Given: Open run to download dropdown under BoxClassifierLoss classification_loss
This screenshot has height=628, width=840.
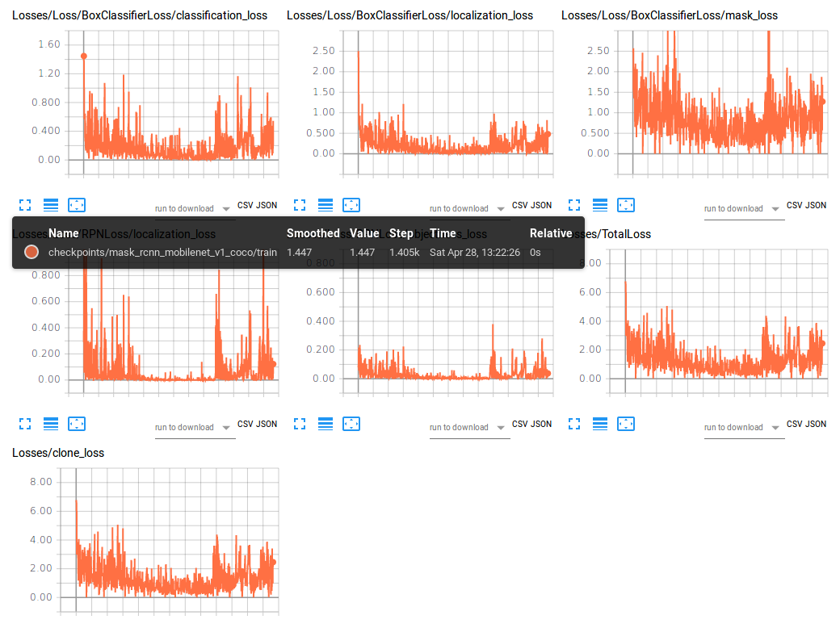Looking at the screenshot, I should [195, 209].
